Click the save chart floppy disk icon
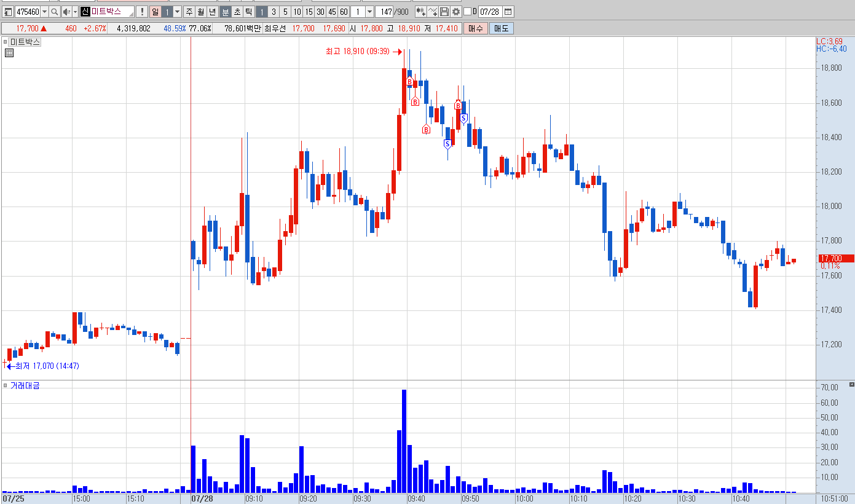The image size is (855, 504). (x=444, y=12)
